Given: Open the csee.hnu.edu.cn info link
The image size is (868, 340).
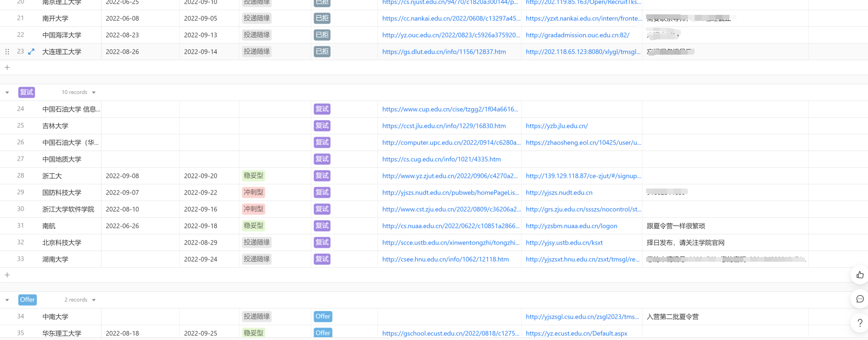Looking at the screenshot, I should 445,259.
